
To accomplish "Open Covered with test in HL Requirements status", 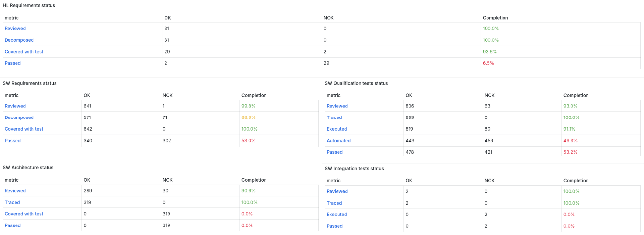I will tap(24, 52).
